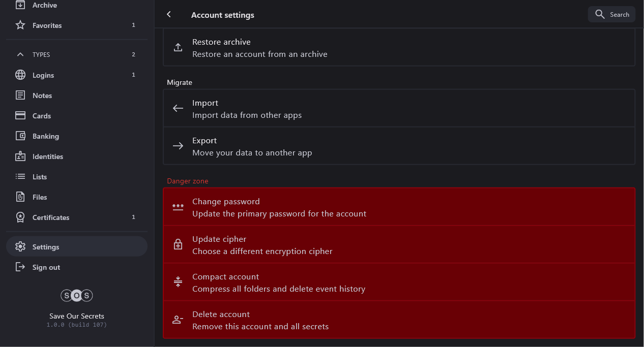
Task: Click the SOS logo in sidebar
Action: click(x=77, y=295)
